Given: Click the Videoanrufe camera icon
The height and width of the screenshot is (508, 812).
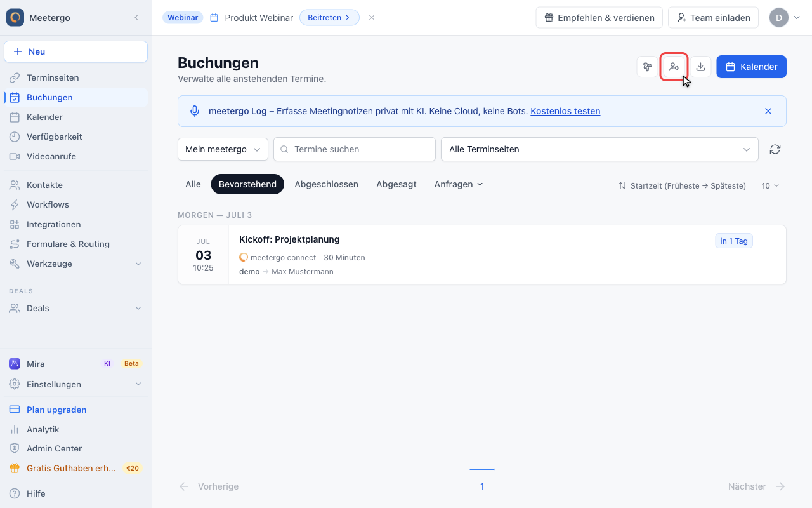Looking at the screenshot, I should click(15, 156).
